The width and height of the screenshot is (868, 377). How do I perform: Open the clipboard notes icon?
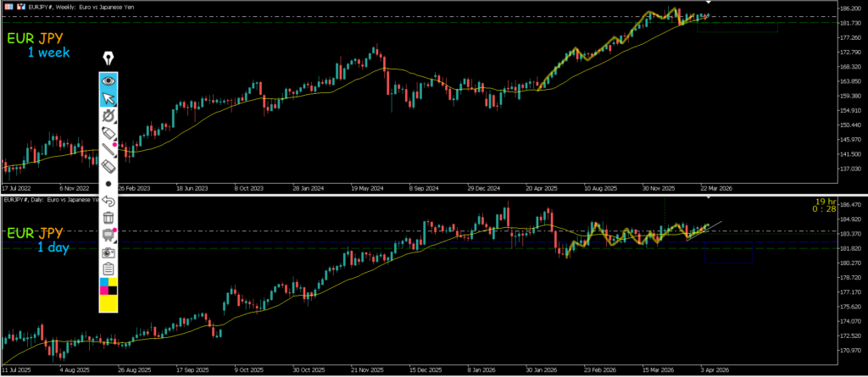tap(108, 269)
